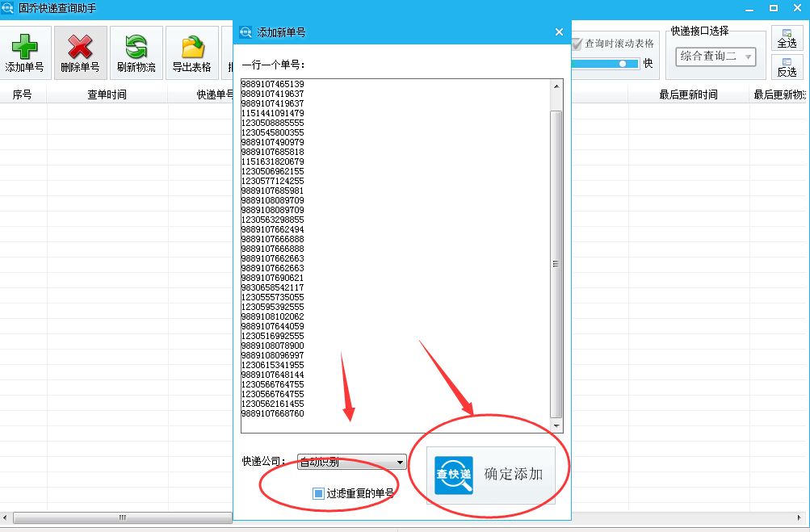Click the 删除单号 red X toolbar icon

(80, 47)
